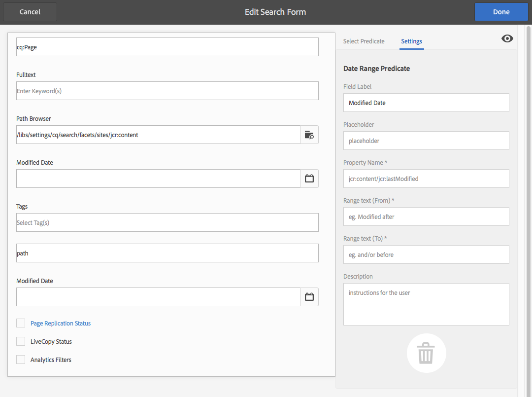Open the Settings tab
The image size is (532, 397).
(x=411, y=41)
